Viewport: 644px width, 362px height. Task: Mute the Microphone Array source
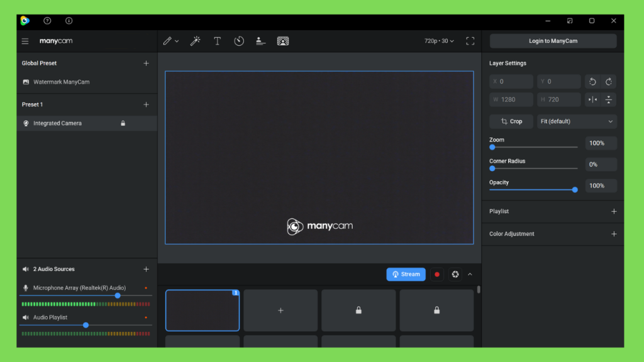coord(25,288)
